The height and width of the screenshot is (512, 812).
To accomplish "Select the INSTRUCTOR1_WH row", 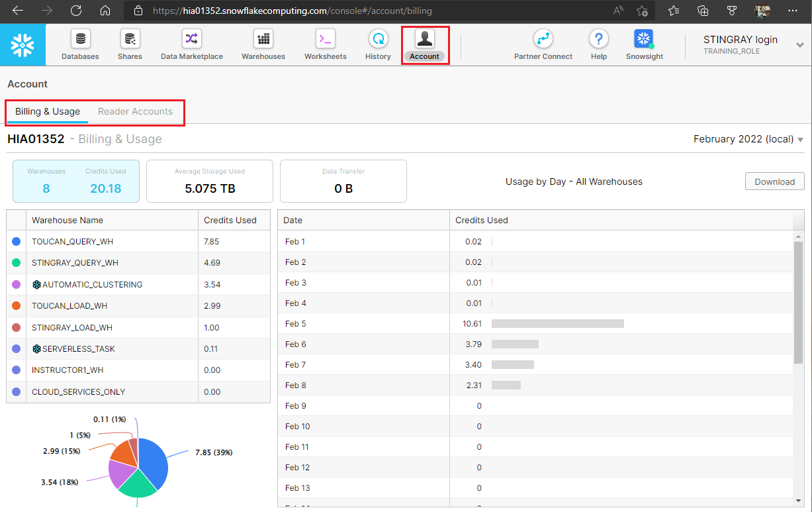I will click(x=138, y=370).
